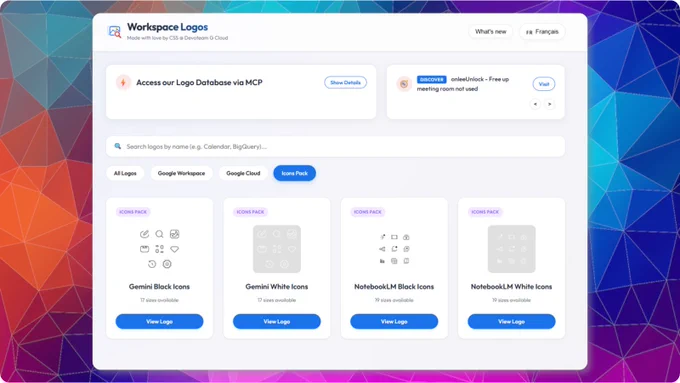
Task: Click the Workspace Logos app logo icon
Action: [114, 31]
